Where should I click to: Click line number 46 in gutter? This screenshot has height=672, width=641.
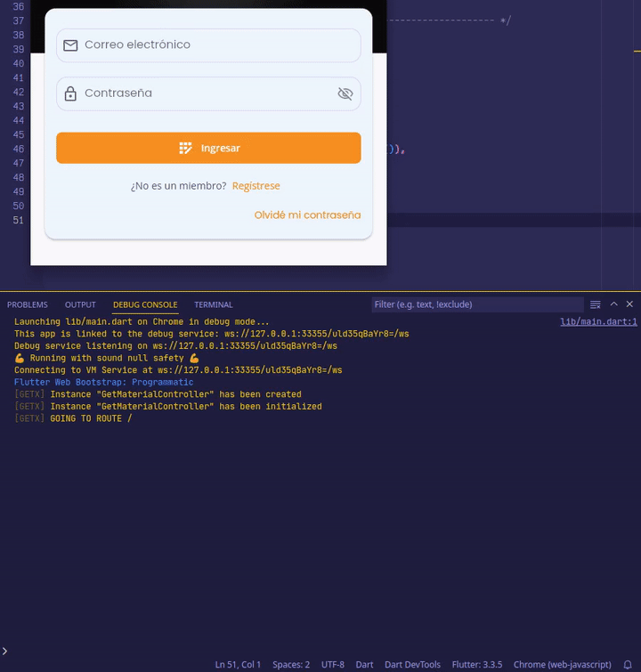[19, 150]
